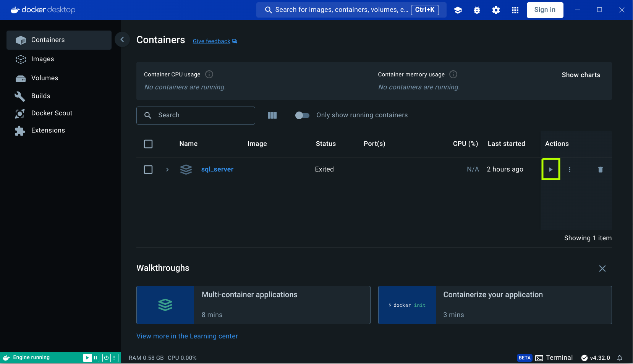
Task: Dismiss the Walkthroughs section
Action: pos(602,269)
